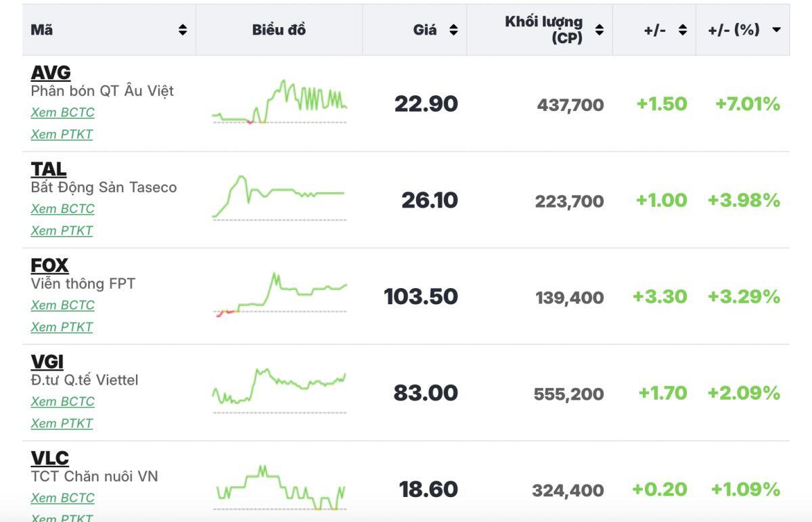Image resolution: width=812 pixels, height=522 pixels.
Task: View Xem BCTC report for TAL
Action: coord(62,209)
